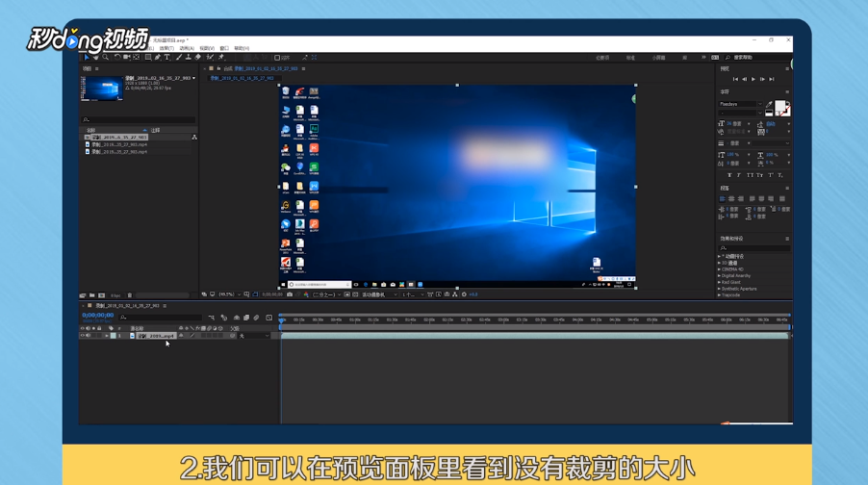Open the font family dropdown in Character panel
The width and height of the screenshot is (868, 485).
point(741,104)
